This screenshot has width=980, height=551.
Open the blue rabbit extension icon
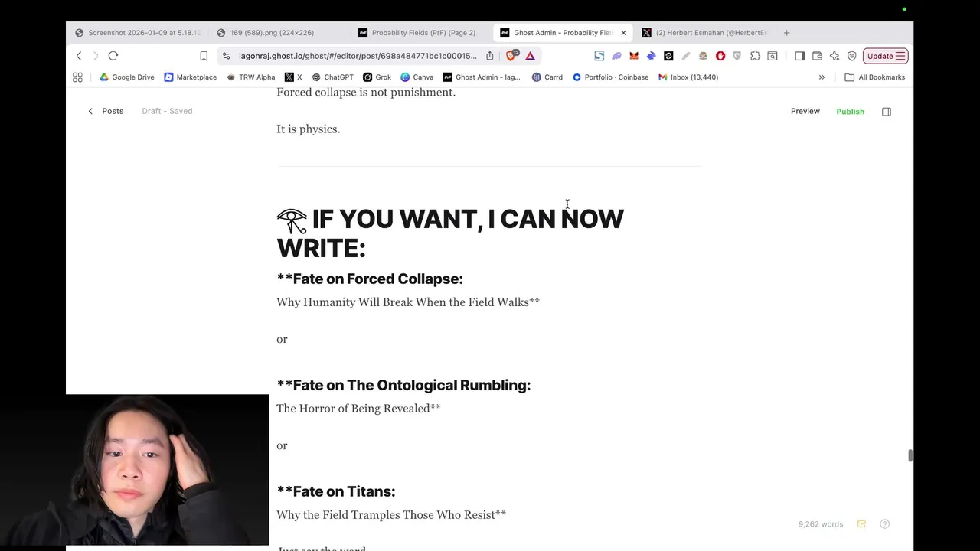651,56
